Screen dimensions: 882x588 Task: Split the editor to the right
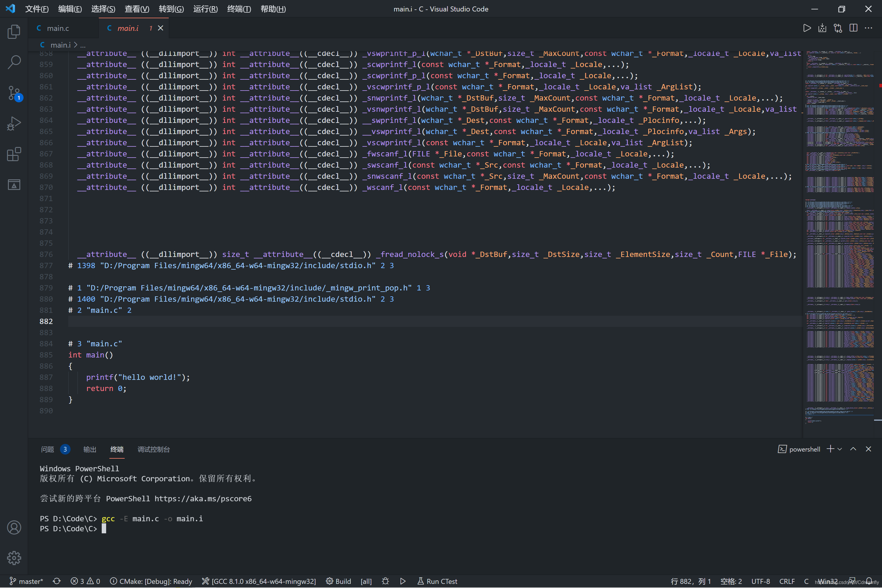[853, 28]
